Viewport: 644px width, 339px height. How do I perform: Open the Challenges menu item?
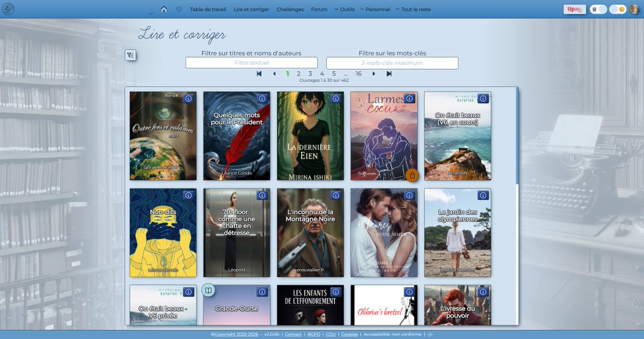[290, 9]
